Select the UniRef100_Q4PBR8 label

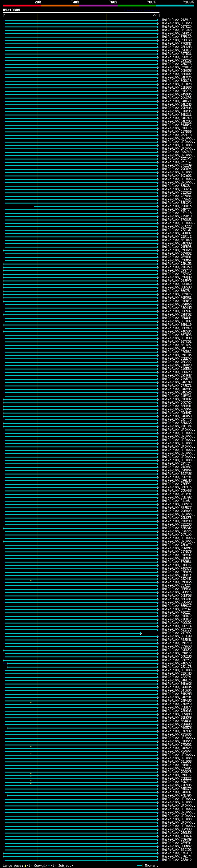coord(177,247)
